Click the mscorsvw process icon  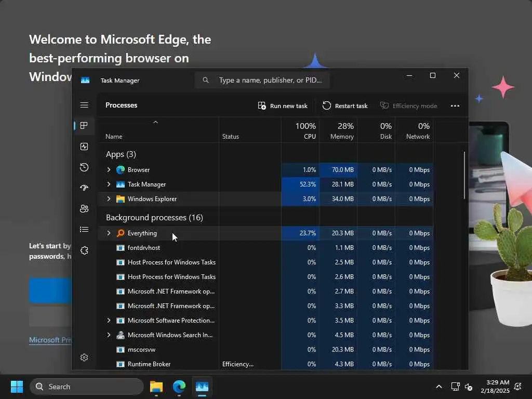coord(121,350)
